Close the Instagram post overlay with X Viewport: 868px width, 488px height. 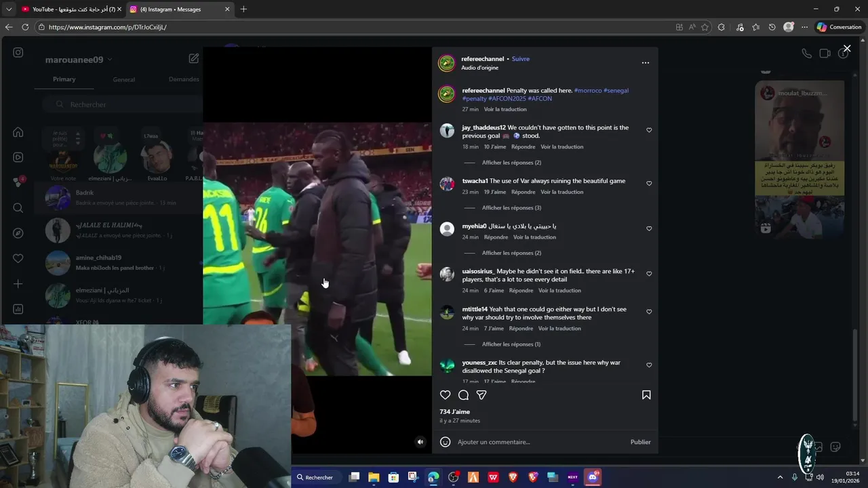point(847,48)
